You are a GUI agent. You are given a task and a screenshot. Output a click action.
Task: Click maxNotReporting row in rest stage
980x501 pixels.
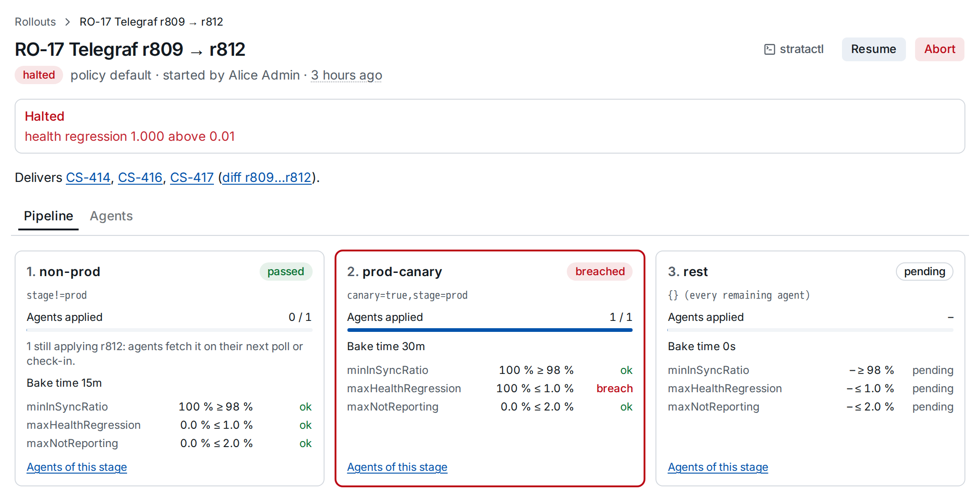click(810, 407)
